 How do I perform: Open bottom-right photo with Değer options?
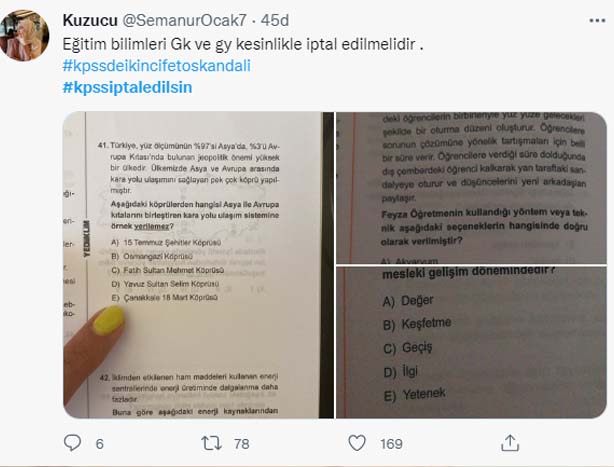click(x=471, y=343)
